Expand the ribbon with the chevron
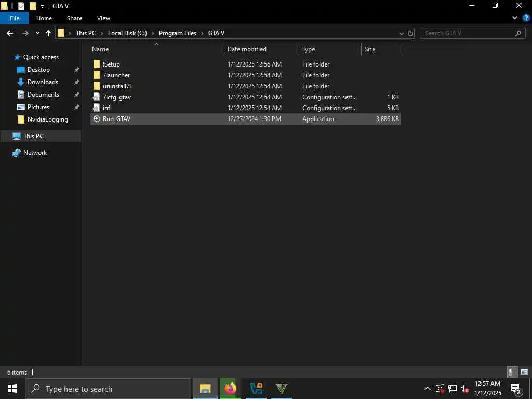Image resolution: width=532 pixels, height=399 pixels. click(x=515, y=18)
